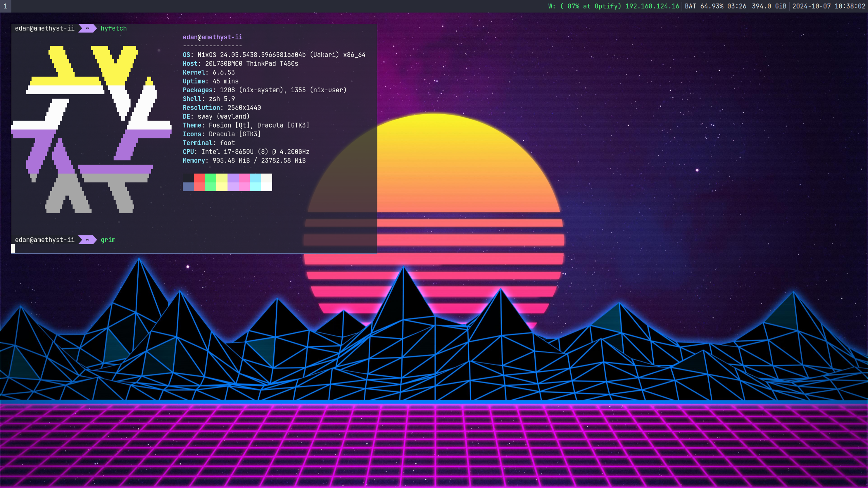This screenshot has height=488, width=868.
Task: Click the edan@amethyst-ii title in fetch output
Action: [212, 37]
